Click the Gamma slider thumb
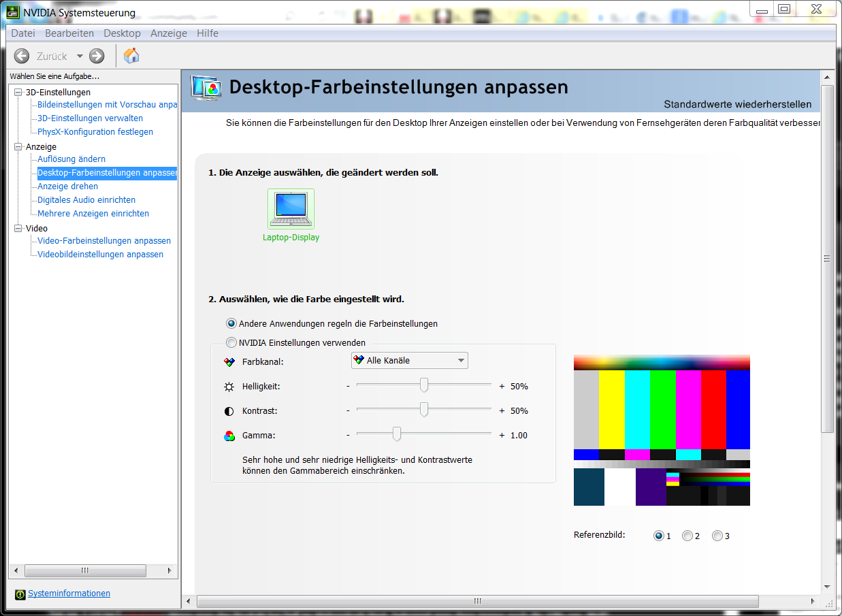 coord(397,434)
